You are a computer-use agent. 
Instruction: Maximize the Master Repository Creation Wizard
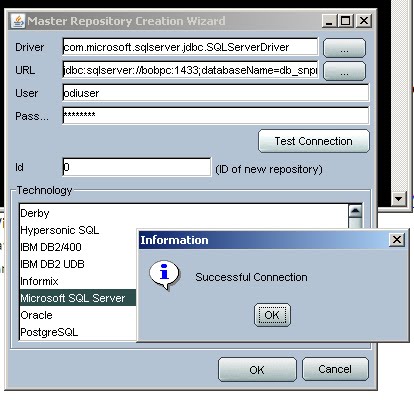[x=346, y=21]
